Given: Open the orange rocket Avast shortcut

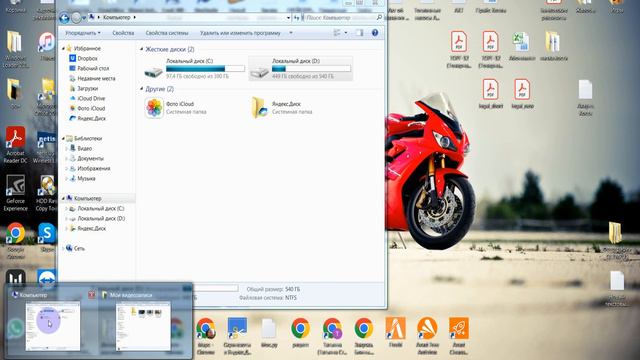Looking at the screenshot, I should pyautogui.click(x=459, y=335).
